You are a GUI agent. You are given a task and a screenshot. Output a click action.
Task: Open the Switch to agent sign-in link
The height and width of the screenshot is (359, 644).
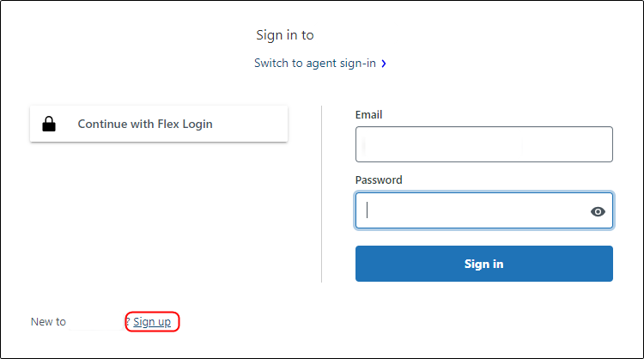(315, 64)
